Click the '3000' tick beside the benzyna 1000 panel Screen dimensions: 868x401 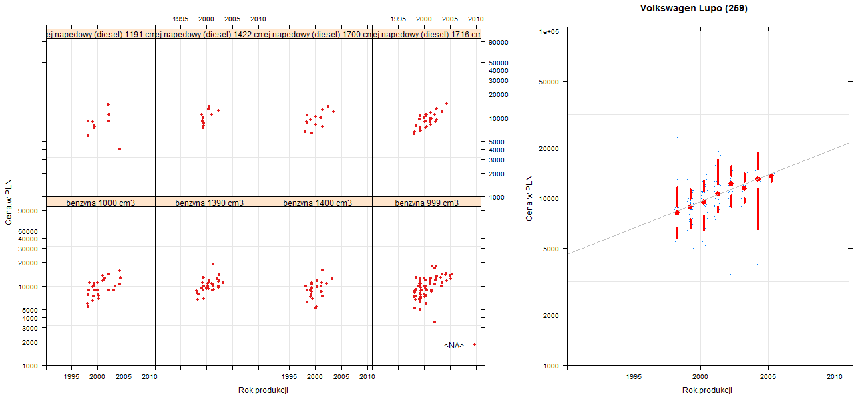click(30, 327)
